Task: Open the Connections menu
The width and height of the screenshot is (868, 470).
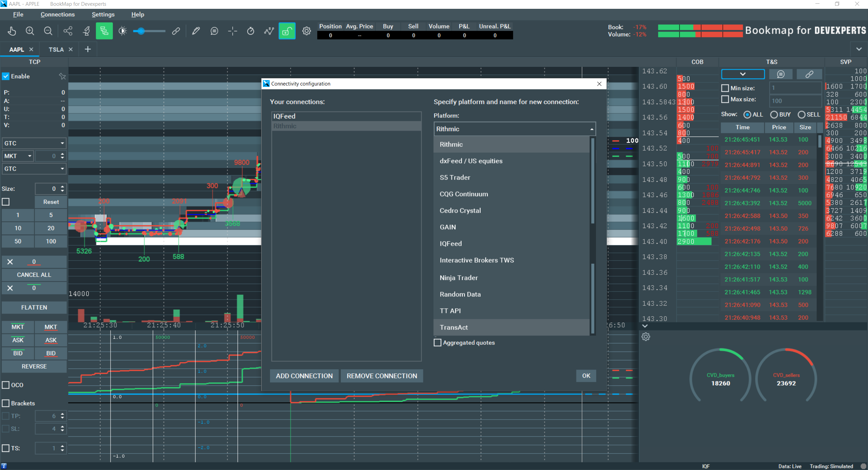Action: tap(57, 15)
